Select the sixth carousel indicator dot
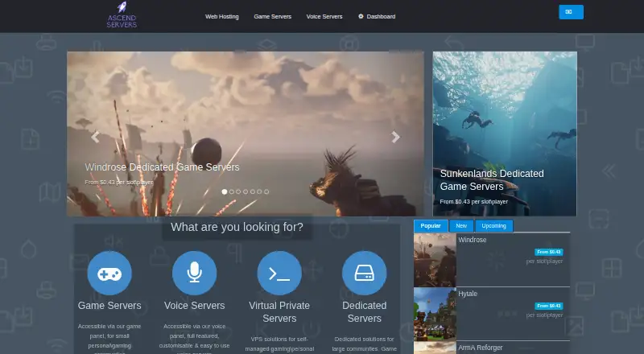 259,191
